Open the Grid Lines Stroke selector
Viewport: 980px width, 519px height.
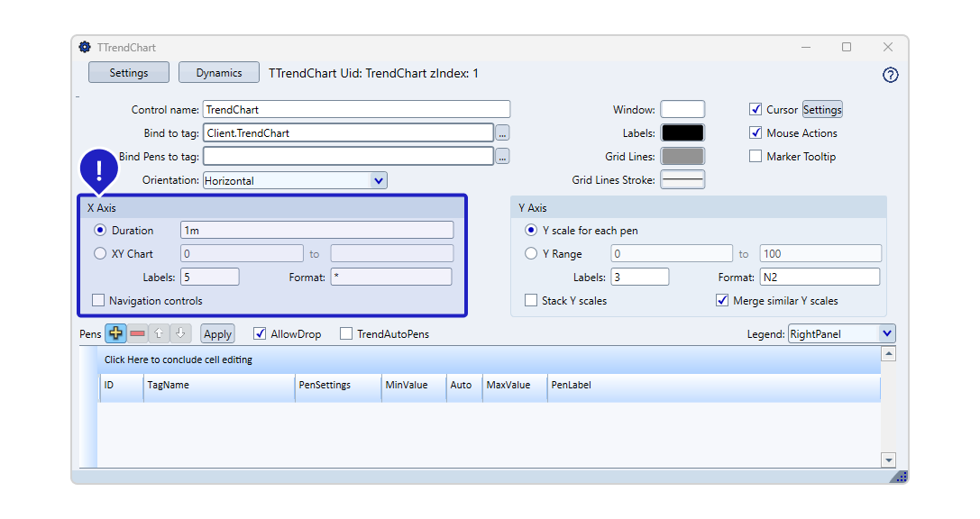click(x=682, y=180)
